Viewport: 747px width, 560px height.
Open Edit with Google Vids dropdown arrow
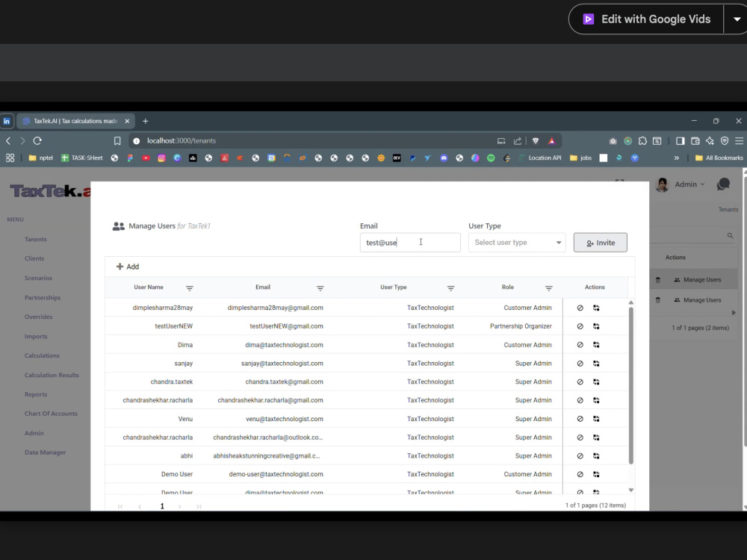tap(737, 19)
